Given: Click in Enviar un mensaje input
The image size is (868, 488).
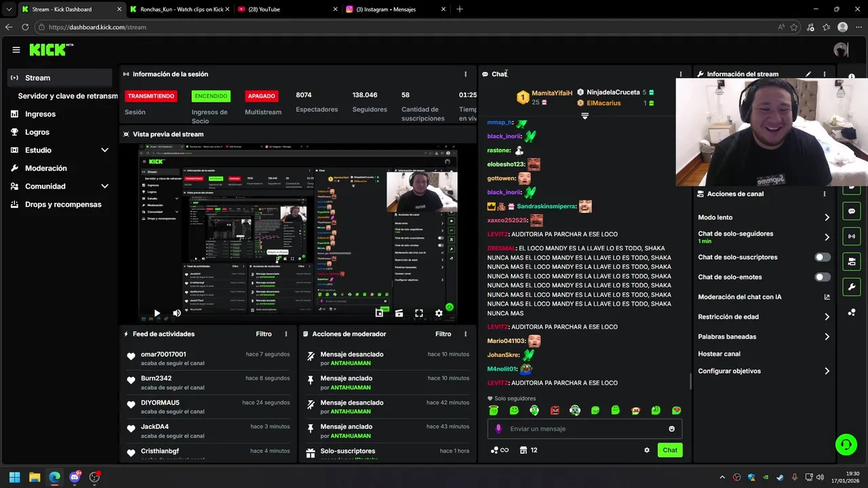Looking at the screenshot, I should (x=585, y=428).
